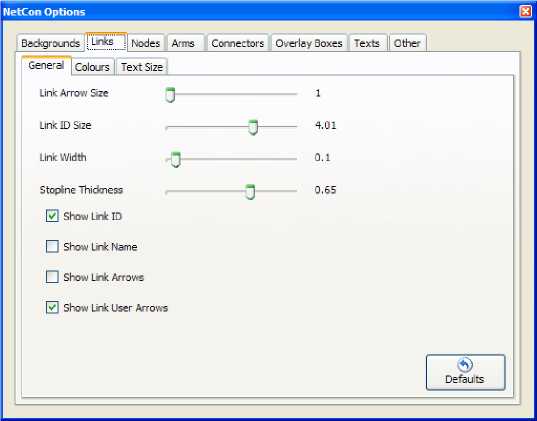Image resolution: width=537 pixels, height=421 pixels.
Task: Open the Arms tab
Action: tap(185, 43)
